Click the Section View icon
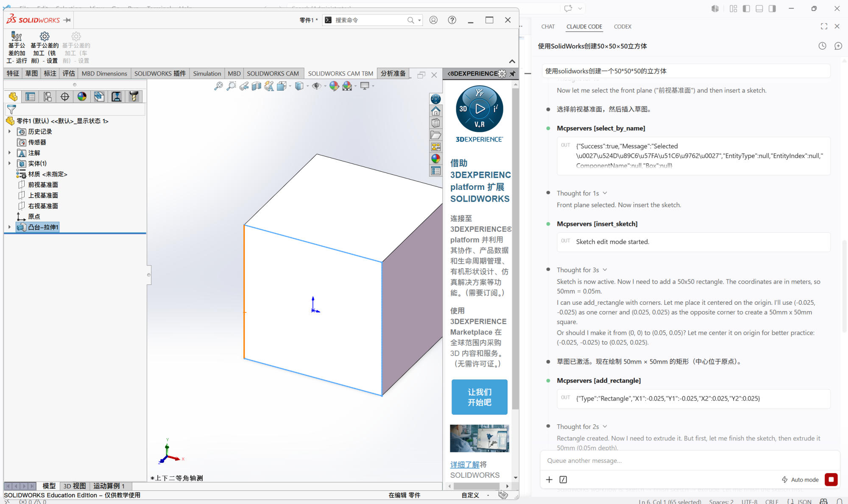This screenshot has height=504, width=848. tap(257, 86)
